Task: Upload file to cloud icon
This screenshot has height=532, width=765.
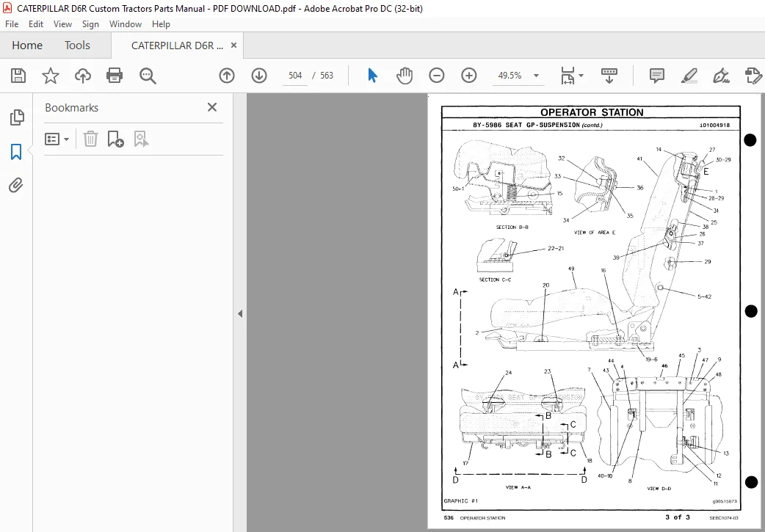Action: coord(83,76)
